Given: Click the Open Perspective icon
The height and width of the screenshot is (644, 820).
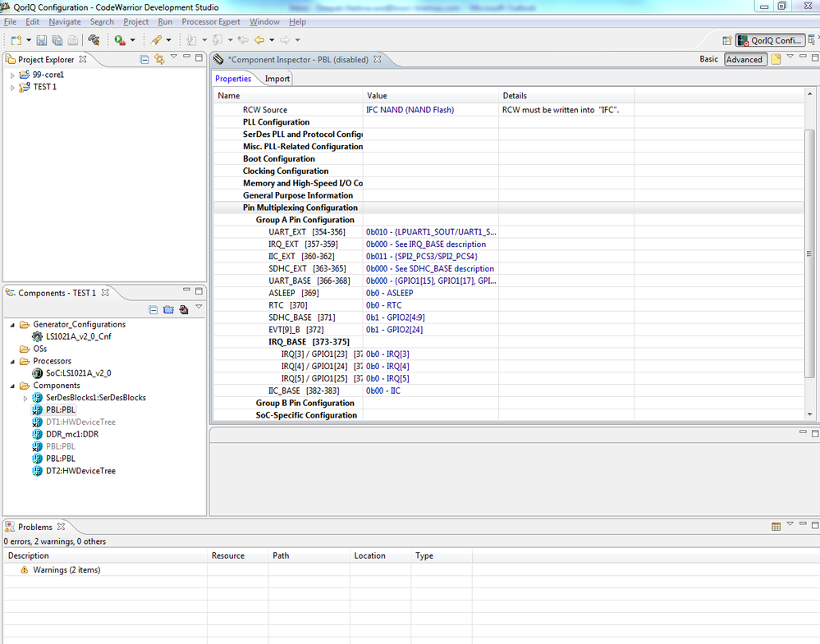Looking at the screenshot, I should (x=726, y=40).
